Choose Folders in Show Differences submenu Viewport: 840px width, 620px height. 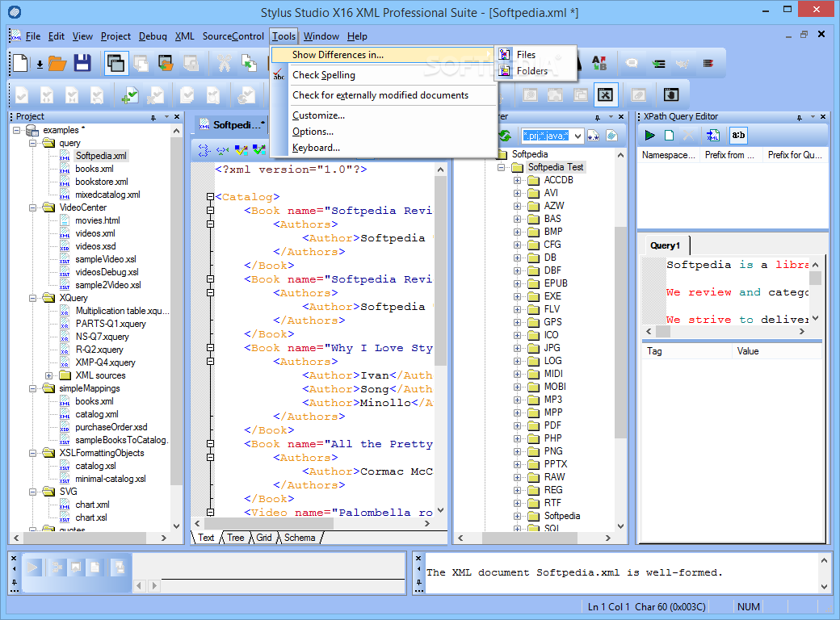tap(535, 71)
